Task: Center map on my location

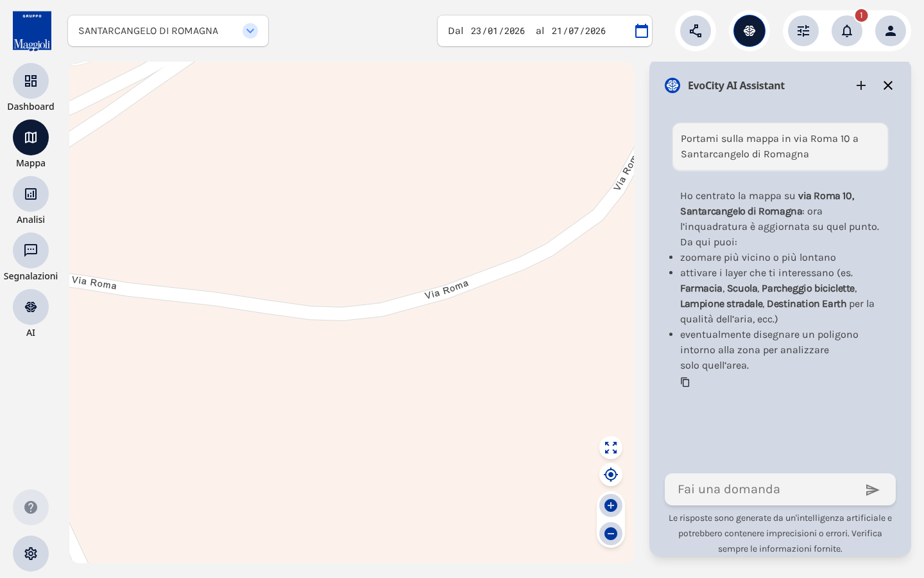Action: coord(611,475)
